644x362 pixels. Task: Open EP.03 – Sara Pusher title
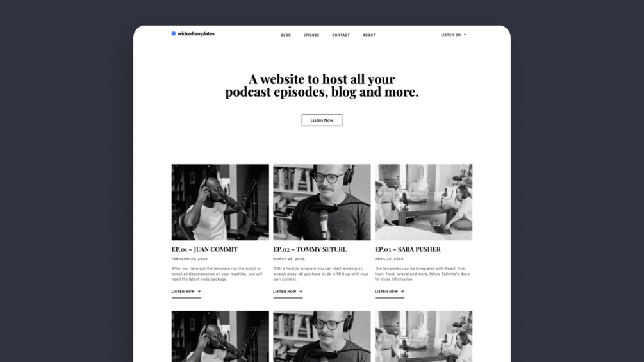pyautogui.click(x=408, y=249)
